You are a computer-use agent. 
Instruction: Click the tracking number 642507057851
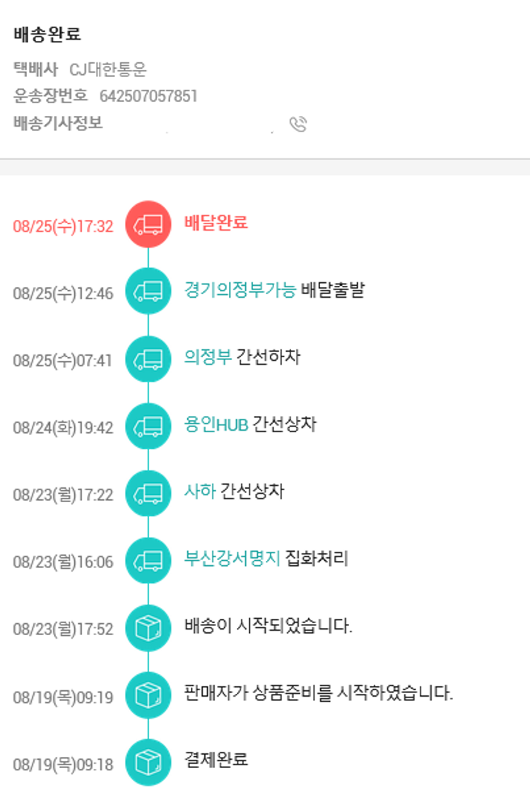pos(148,96)
